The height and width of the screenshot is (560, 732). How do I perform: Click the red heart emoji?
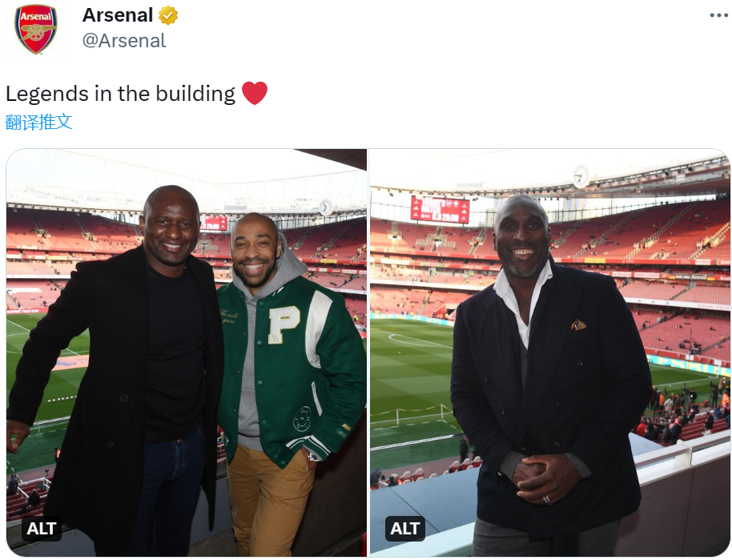click(x=255, y=93)
